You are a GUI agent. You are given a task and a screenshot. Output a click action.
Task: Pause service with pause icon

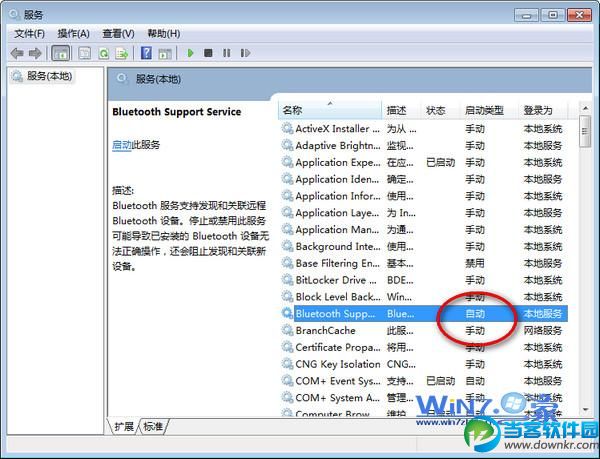point(227,53)
